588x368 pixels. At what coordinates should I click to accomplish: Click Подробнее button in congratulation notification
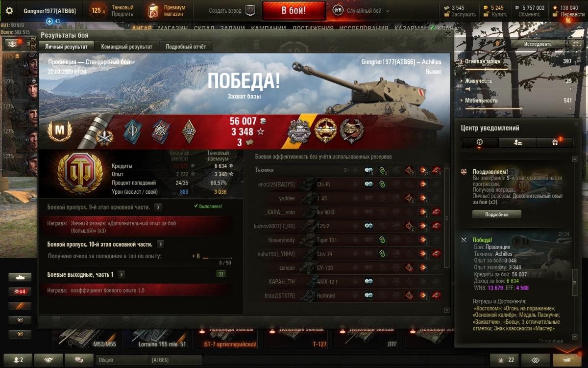(496, 214)
